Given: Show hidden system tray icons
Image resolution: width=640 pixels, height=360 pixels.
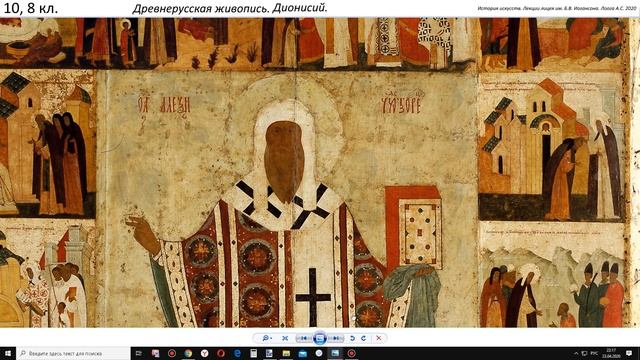Looking at the screenshot, I should click(576, 353).
